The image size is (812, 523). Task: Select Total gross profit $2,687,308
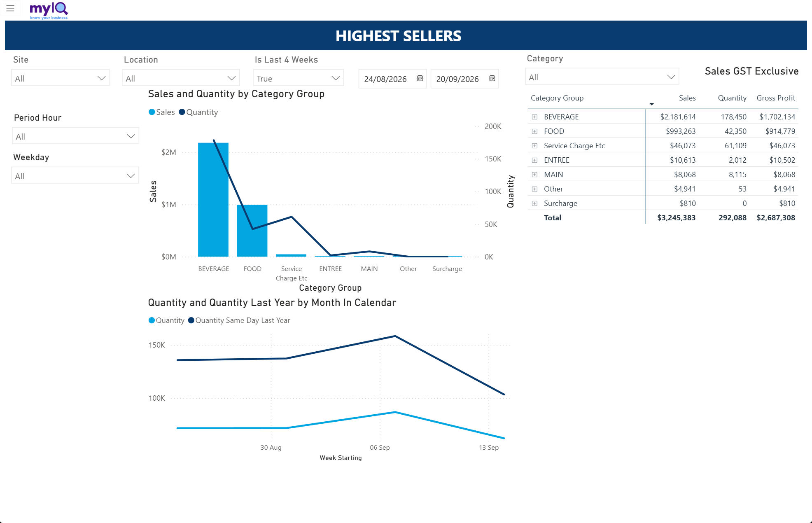click(776, 218)
